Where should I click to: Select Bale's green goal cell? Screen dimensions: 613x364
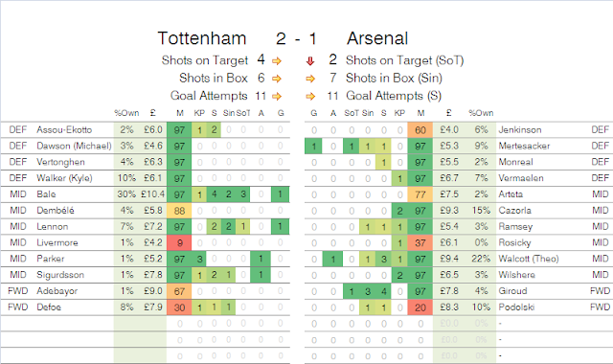point(281,194)
